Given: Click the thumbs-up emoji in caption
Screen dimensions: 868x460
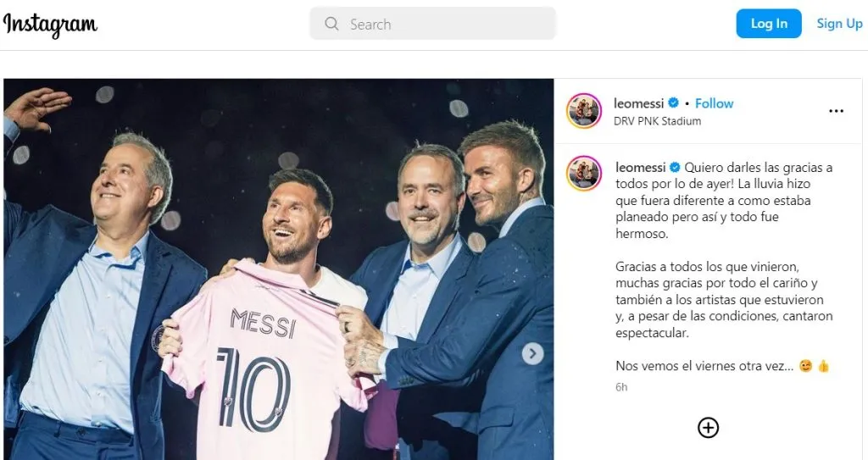Looking at the screenshot, I should (x=823, y=366).
